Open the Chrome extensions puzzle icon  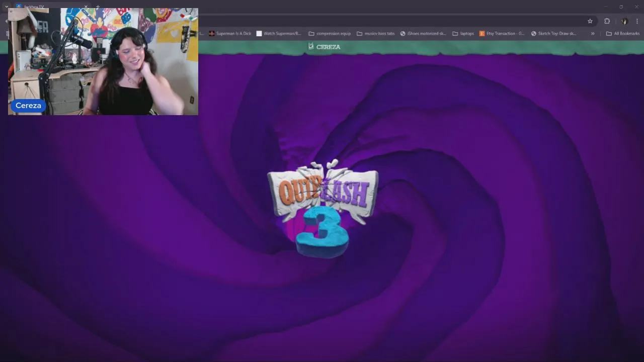607,21
